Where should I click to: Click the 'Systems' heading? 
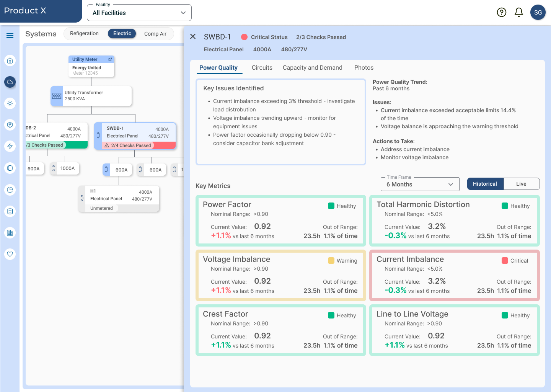[41, 34]
